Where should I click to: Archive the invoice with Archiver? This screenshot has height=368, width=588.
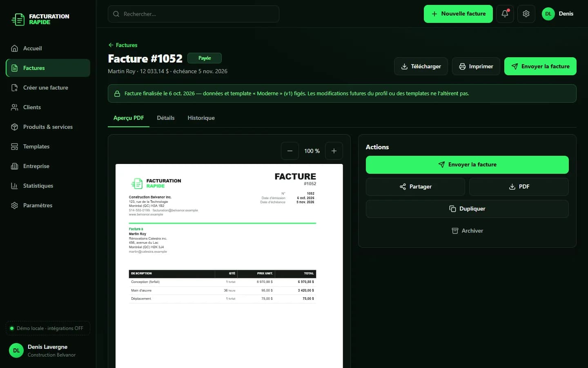point(467,231)
